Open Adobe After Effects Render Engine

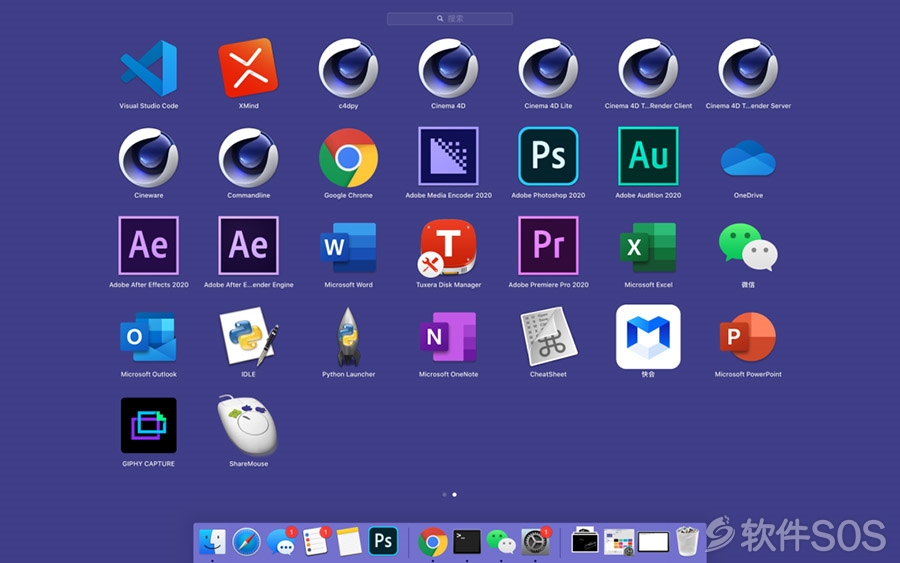coord(249,246)
